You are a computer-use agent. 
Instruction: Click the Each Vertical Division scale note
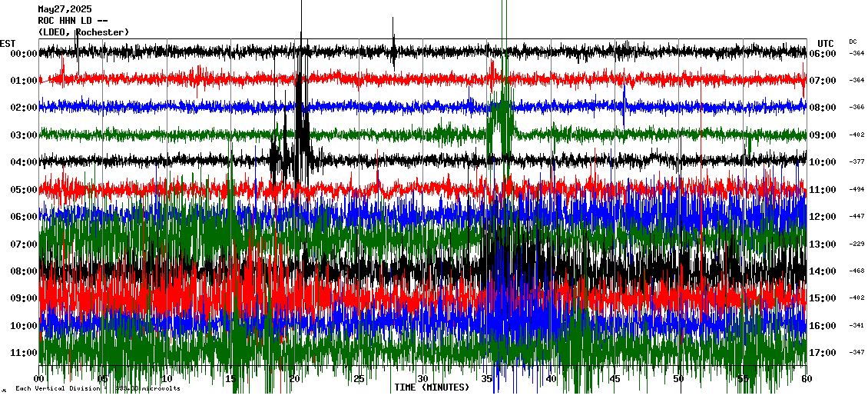click(98, 388)
